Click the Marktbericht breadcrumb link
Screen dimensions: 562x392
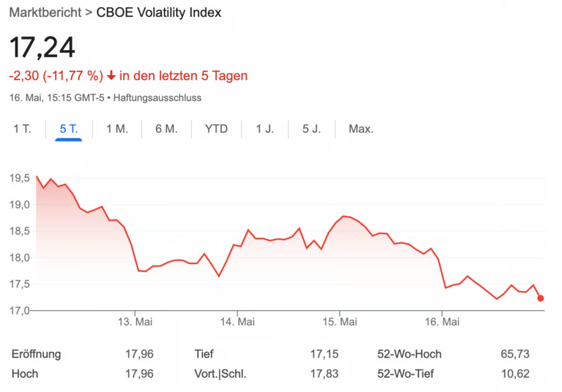pyautogui.click(x=44, y=12)
